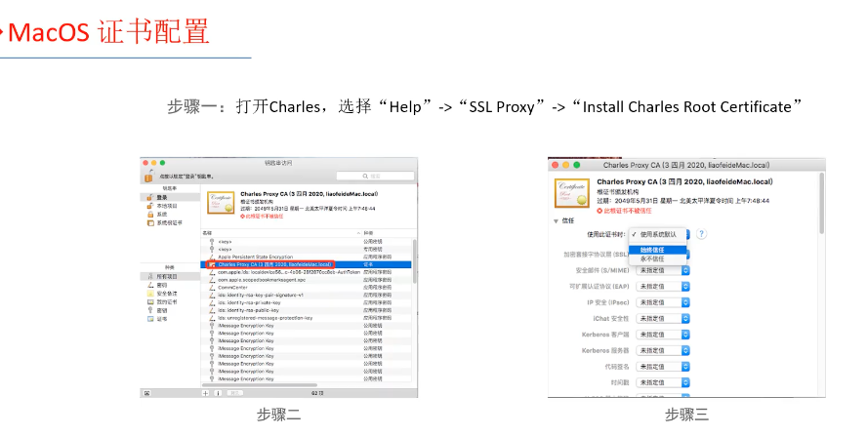Select 系统 keychain in the sidebar
Image resolution: width=868 pixels, height=436 pixels.
click(171, 215)
